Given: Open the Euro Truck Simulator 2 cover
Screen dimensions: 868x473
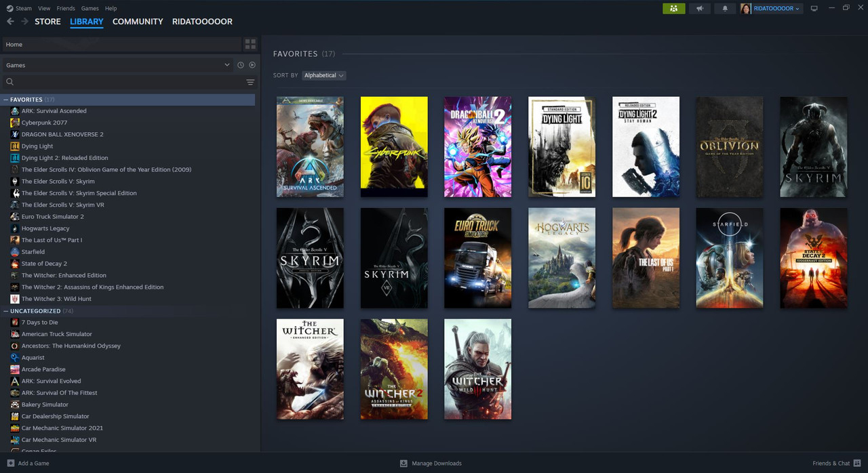Looking at the screenshot, I should [477, 258].
